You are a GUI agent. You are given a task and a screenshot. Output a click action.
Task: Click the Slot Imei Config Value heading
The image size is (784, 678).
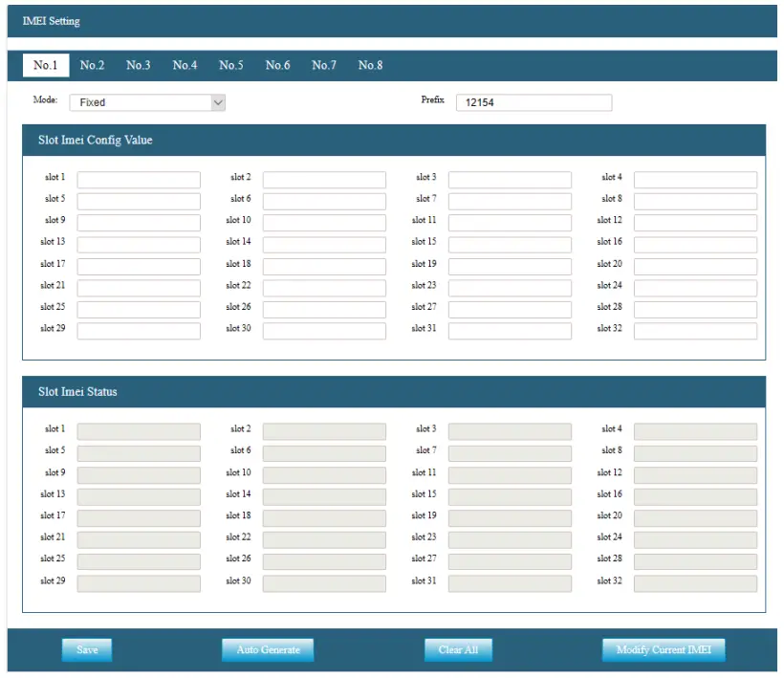tap(95, 140)
